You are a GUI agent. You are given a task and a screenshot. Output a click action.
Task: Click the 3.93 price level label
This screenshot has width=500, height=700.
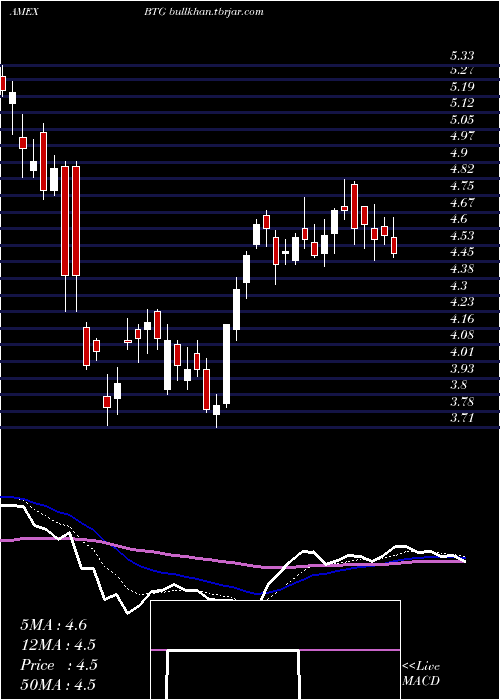(x=462, y=368)
